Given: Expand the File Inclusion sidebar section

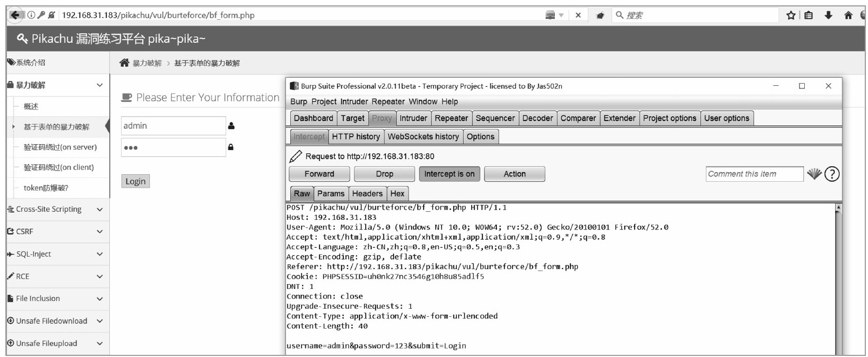Looking at the screenshot, I should [100, 299].
